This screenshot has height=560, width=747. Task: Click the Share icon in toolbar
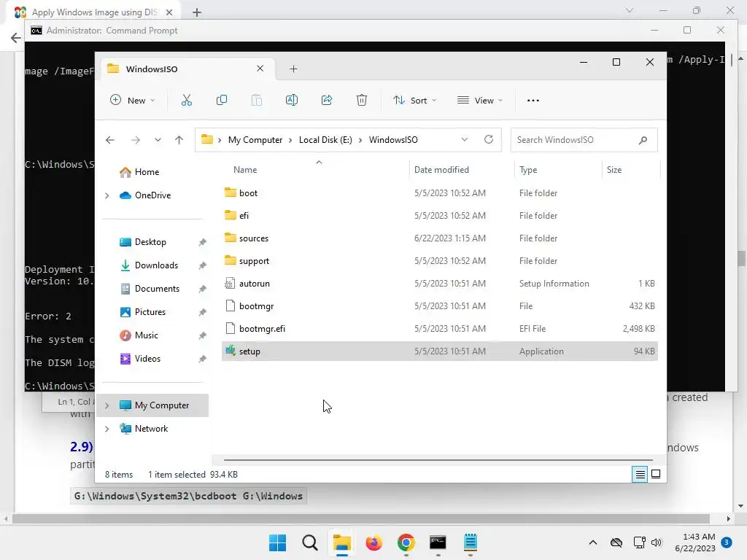[x=327, y=100]
